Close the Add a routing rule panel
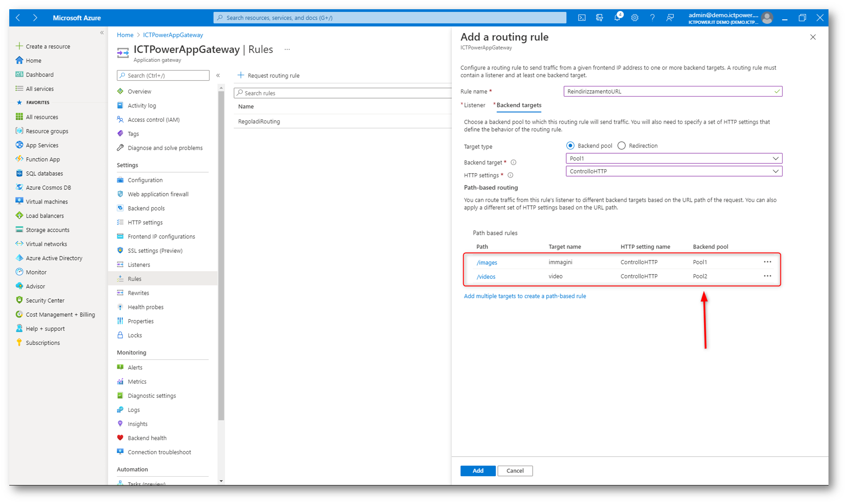The height and width of the screenshot is (504, 847). [x=813, y=37]
